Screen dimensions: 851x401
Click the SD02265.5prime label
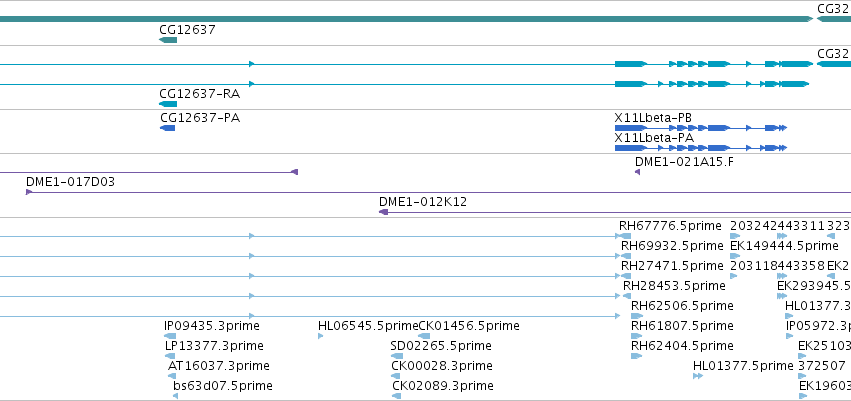coord(441,346)
